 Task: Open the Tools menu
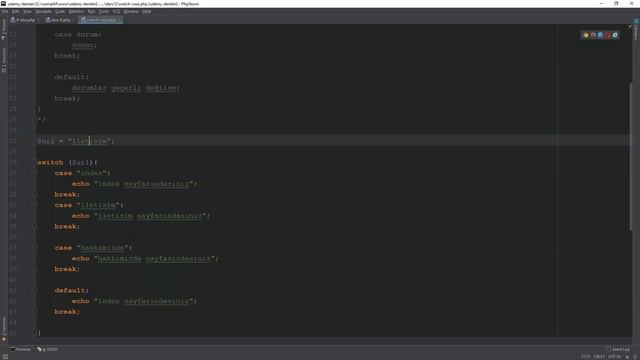coord(104,12)
